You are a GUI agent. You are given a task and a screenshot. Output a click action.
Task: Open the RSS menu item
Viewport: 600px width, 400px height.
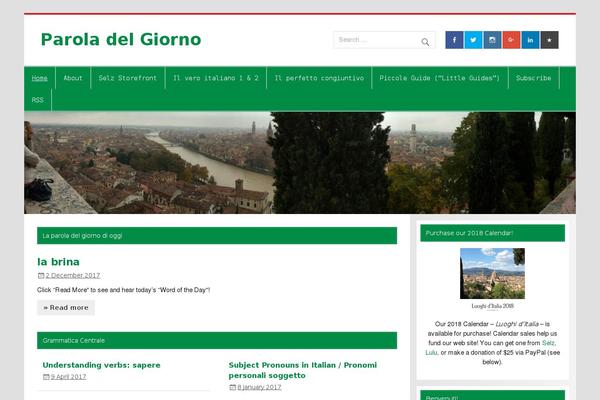tap(38, 100)
